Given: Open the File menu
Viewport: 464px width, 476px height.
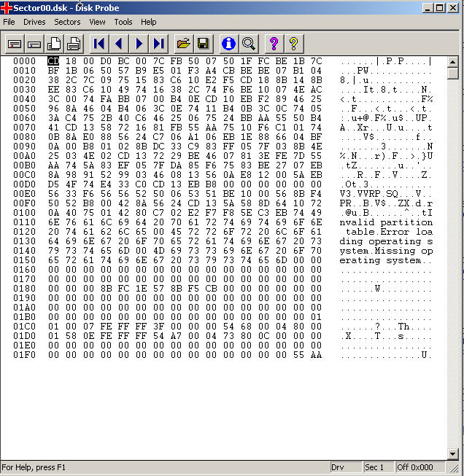Looking at the screenshot, I should pos(9,22).
